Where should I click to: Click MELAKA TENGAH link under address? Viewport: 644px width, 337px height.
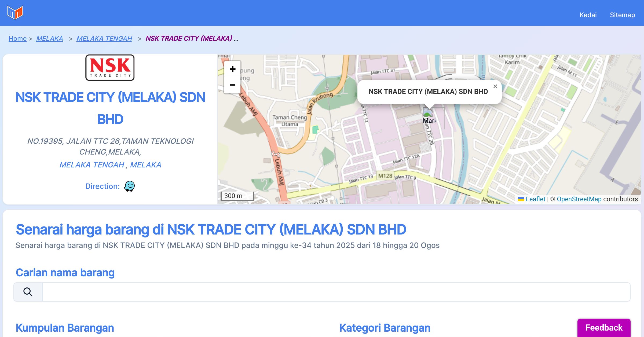[x=92, y=165]
